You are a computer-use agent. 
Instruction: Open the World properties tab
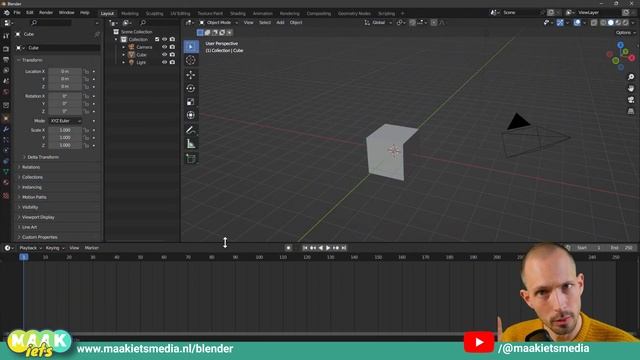tap(6, 92)
